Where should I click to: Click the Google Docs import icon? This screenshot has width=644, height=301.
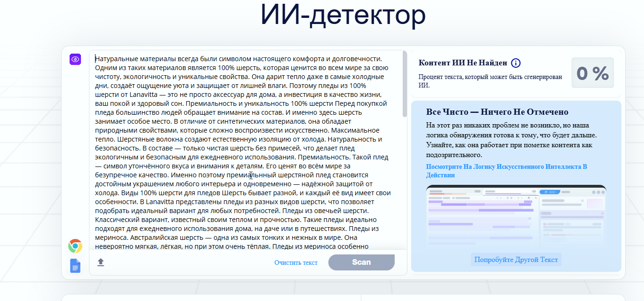tap(75, 266)
